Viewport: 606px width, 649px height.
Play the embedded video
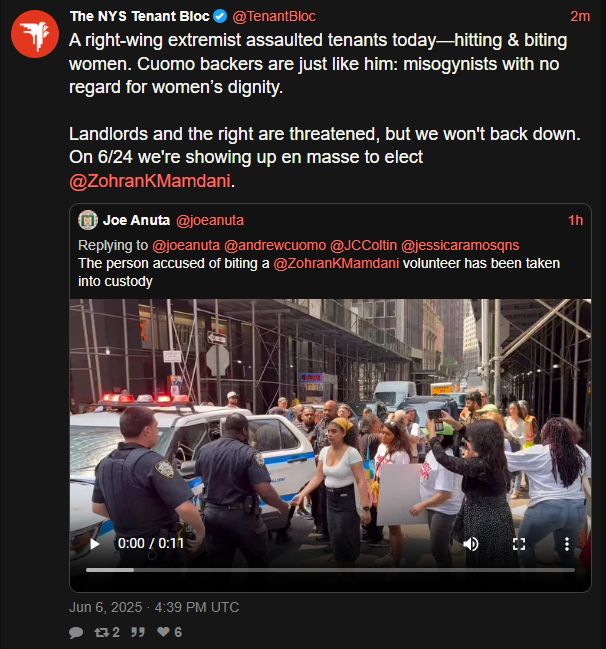(x=95, y=543)
